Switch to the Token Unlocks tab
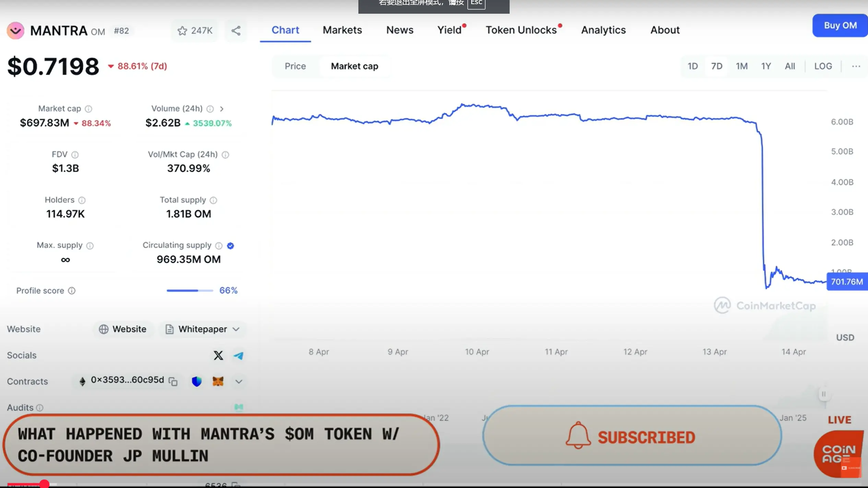The height and width of the screenshot is (488, 868). tap(522, 30)
